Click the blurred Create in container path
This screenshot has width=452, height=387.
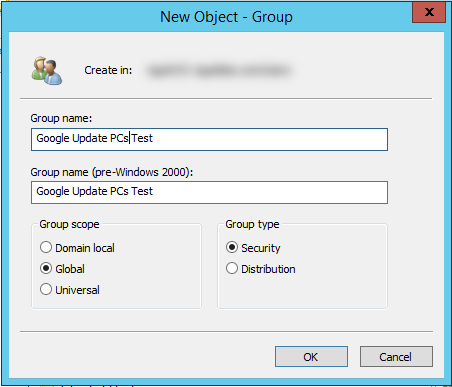pos(219,71)
